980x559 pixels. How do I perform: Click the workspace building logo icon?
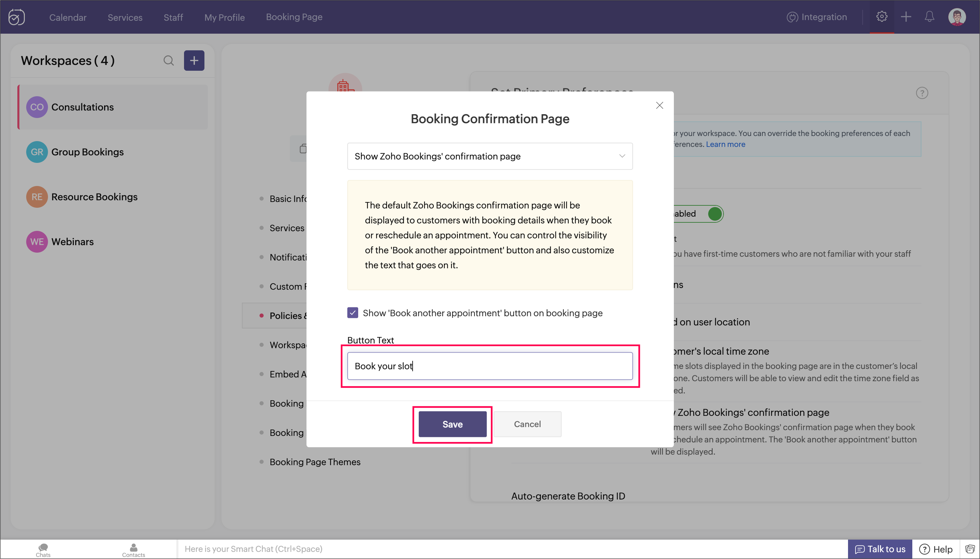pos(345,83)
